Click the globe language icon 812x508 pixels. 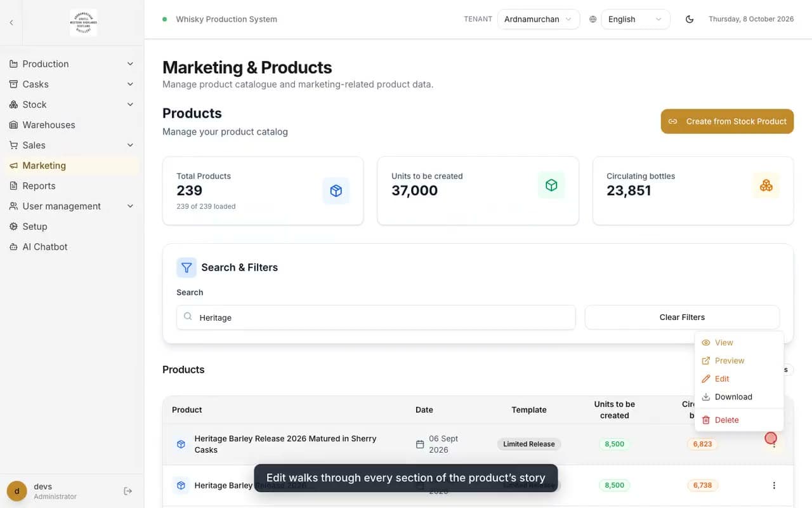pyautogui.click(x=593, y=19)
